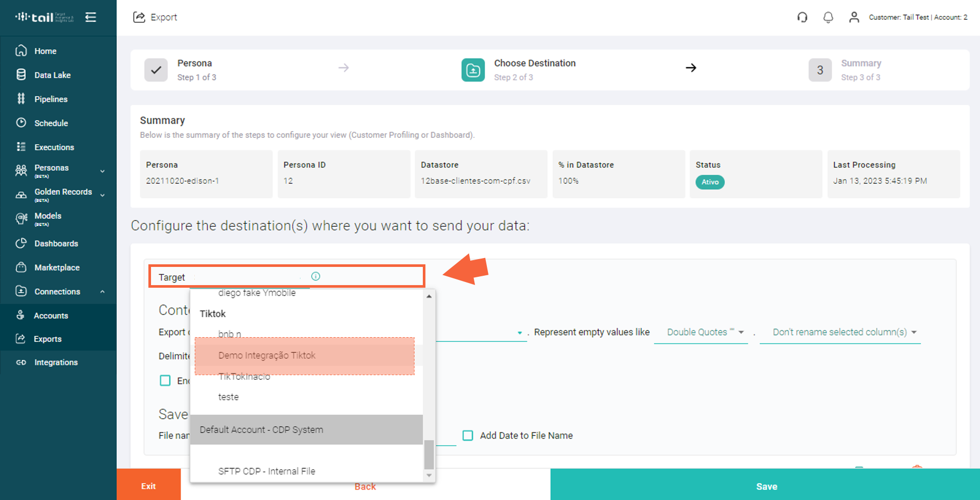Click scroll up arrow in dropdown list
This screenshot has height=500, width=980.
click(429, 296)
